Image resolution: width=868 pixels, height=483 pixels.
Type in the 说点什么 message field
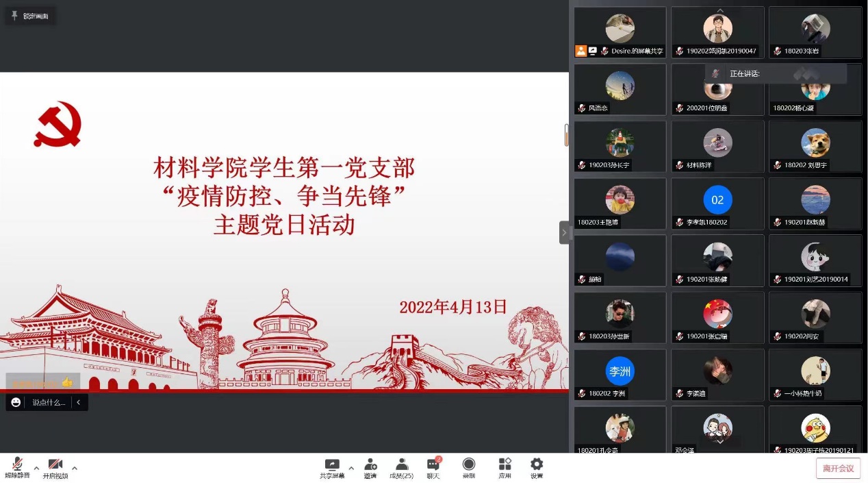(x=49, y=402)
